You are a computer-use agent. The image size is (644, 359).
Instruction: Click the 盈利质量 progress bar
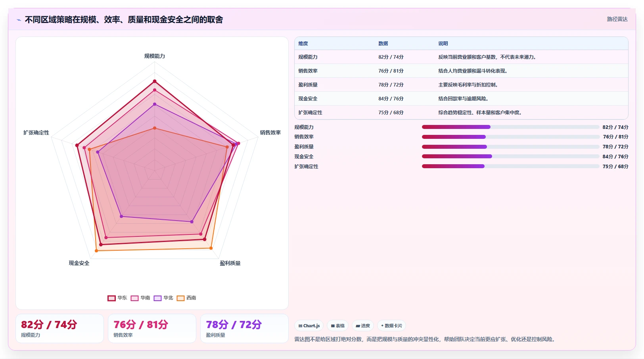click(510, 147)
